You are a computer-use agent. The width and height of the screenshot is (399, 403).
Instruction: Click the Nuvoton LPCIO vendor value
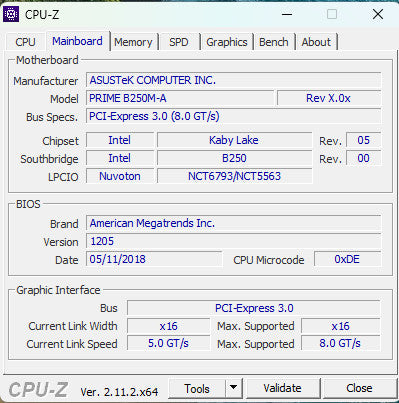120,176
